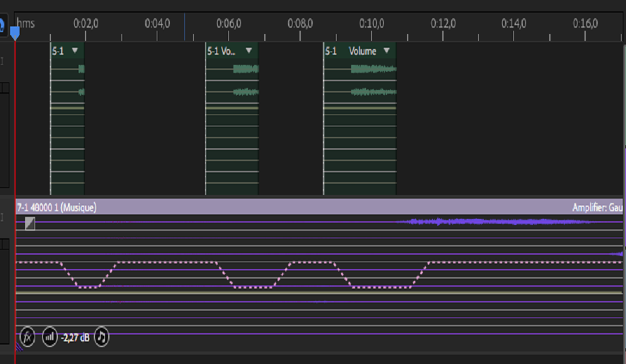Open dropdown arrow of first 5-1 clip
This screenshot has width=626, height=364.
tap(75, 51)
